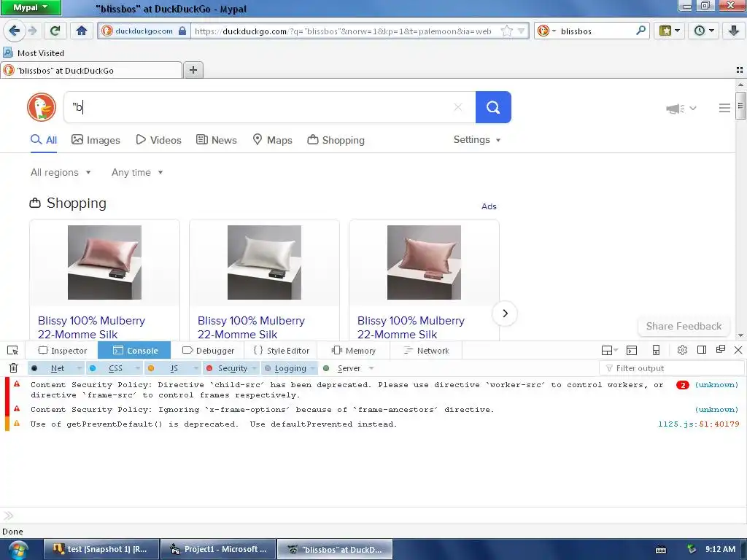The image size is (747, 560).
Task: Expand the Net filter dropdown arrow
Action: click(x=80, y=368)
